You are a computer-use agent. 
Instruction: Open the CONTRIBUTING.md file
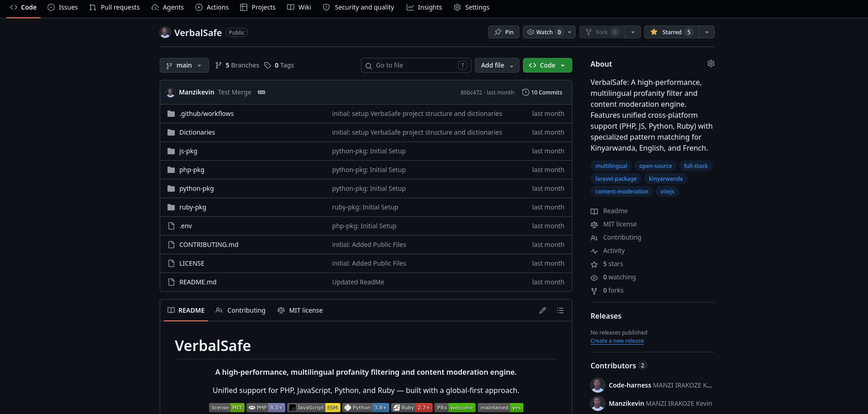point(209,245)
